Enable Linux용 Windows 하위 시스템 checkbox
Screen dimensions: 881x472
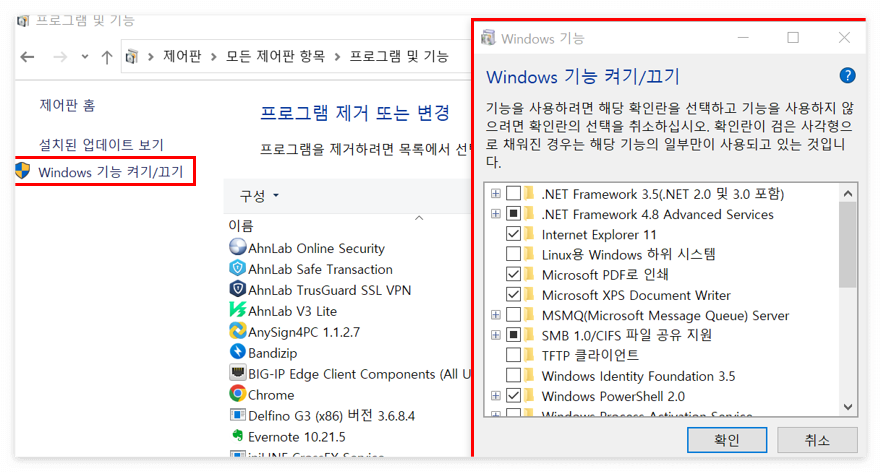[x=513, y=254]
